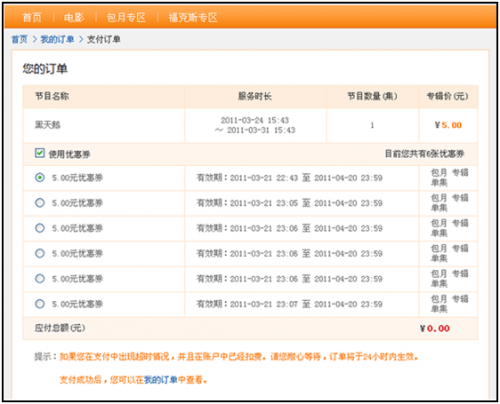Follow the 首页 breadcrumb link
The height and width of the screenshot is (404, 500).
[19, 39]
